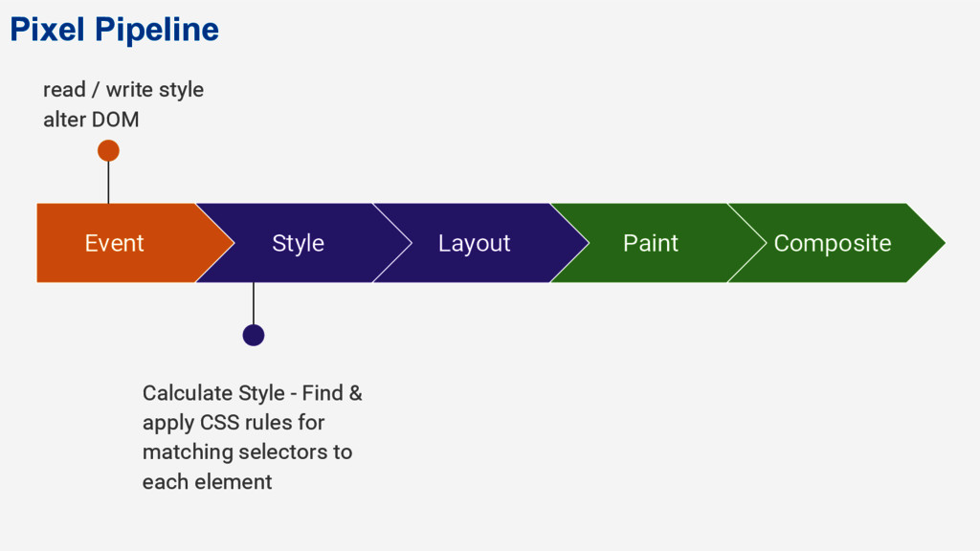The height and width of the screenshot is (551, 980).
Task: Click the Pixel Pipeline title
Action: tap(115, 30)
